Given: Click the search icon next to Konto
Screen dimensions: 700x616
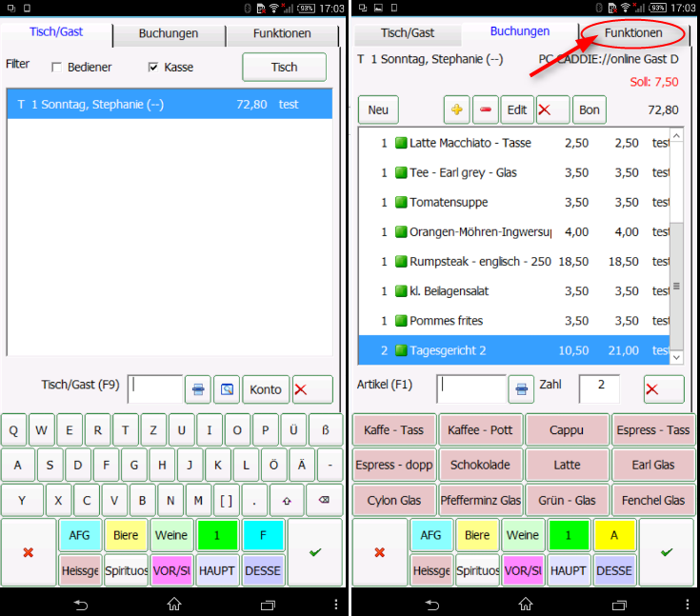Looking at the screenshot, I should tap(227, 389).
